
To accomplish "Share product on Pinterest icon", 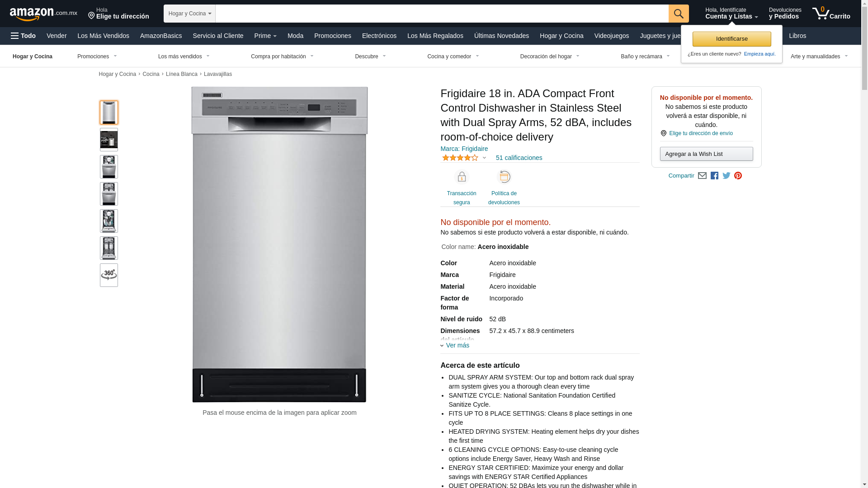I will (738, 176).
